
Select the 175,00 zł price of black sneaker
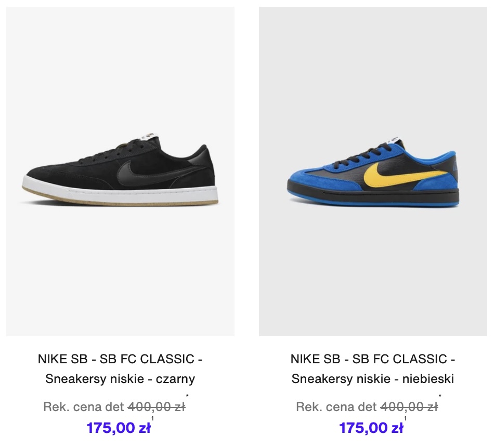119,428
